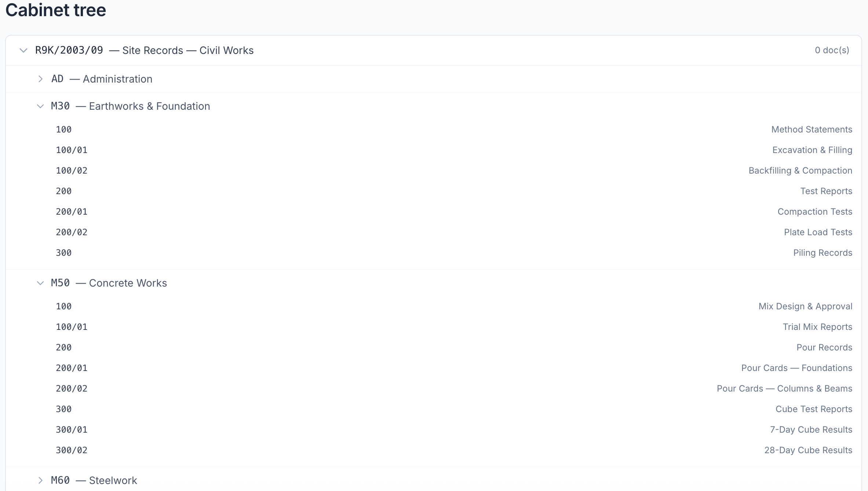The height and width of the screenshot is (491, 868).
Task: Select M60 — Steelwork label
Action: point(94,480)
